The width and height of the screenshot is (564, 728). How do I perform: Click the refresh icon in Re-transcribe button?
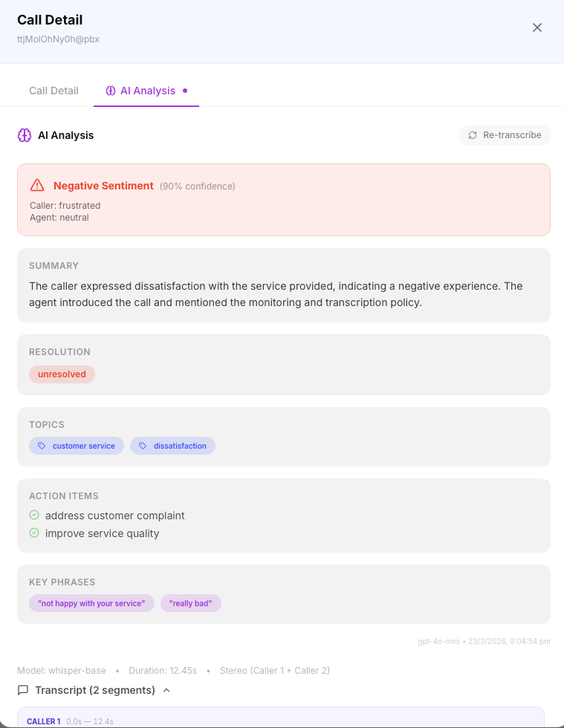tap(473, 135)
